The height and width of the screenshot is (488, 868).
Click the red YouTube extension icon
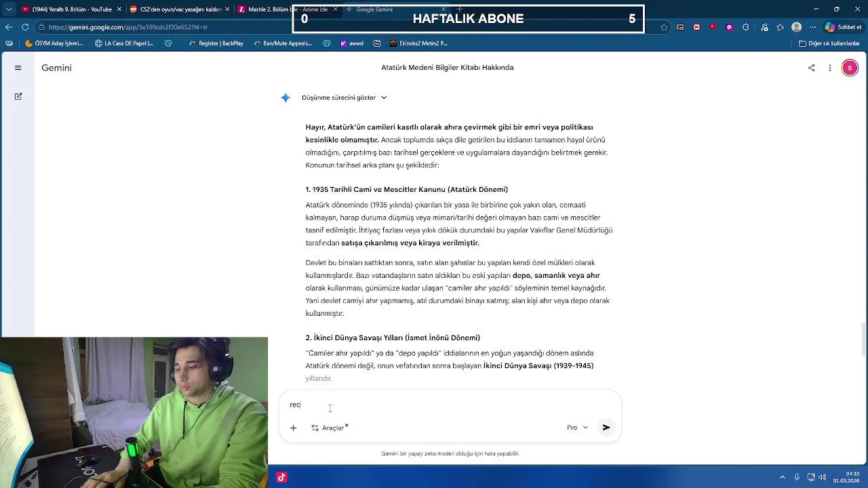coord(713,27)
